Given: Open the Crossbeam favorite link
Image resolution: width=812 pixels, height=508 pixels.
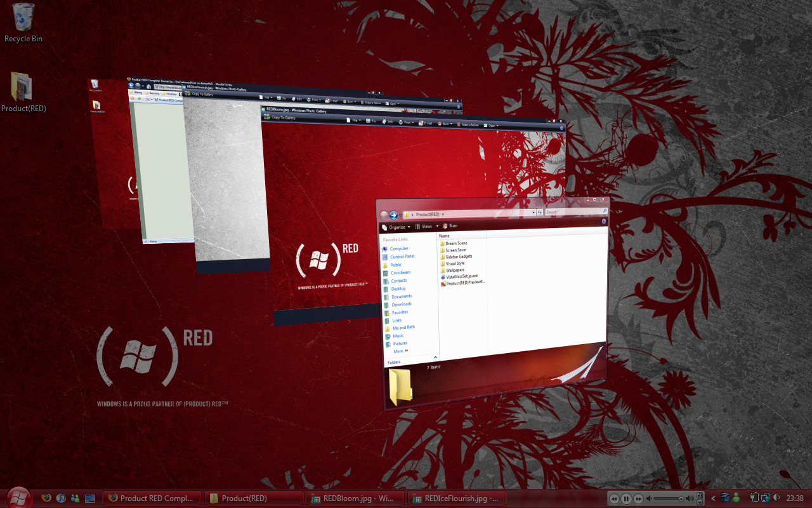Looking at the screenshot, I should tap(400, 272).
